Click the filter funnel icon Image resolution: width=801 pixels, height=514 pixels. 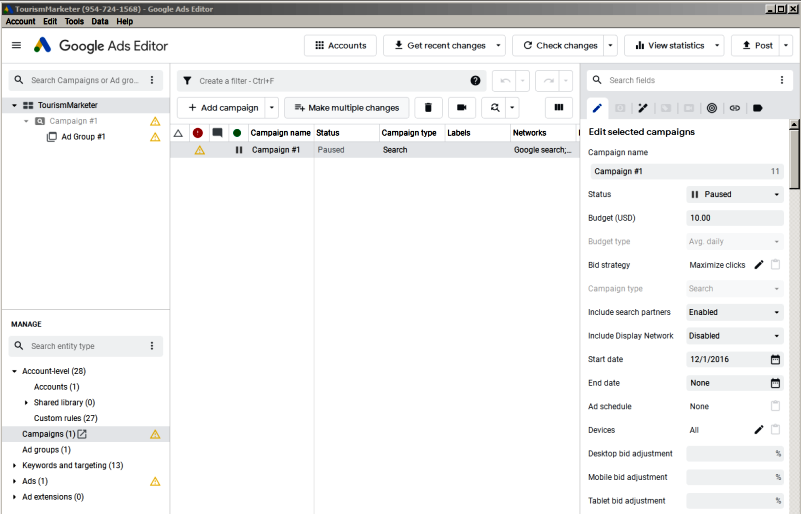[187, 81]
